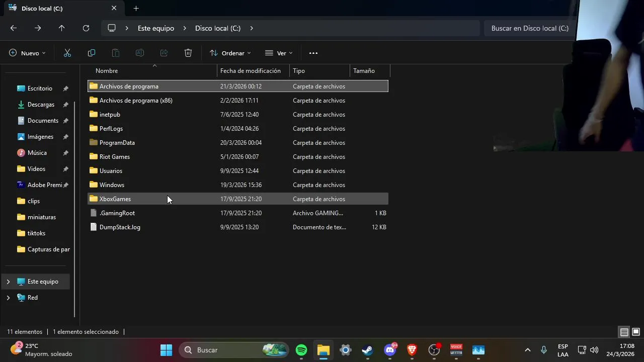Click the Rename icon in toolbar
Screen dimensions: 644x362
coord(140,53)
